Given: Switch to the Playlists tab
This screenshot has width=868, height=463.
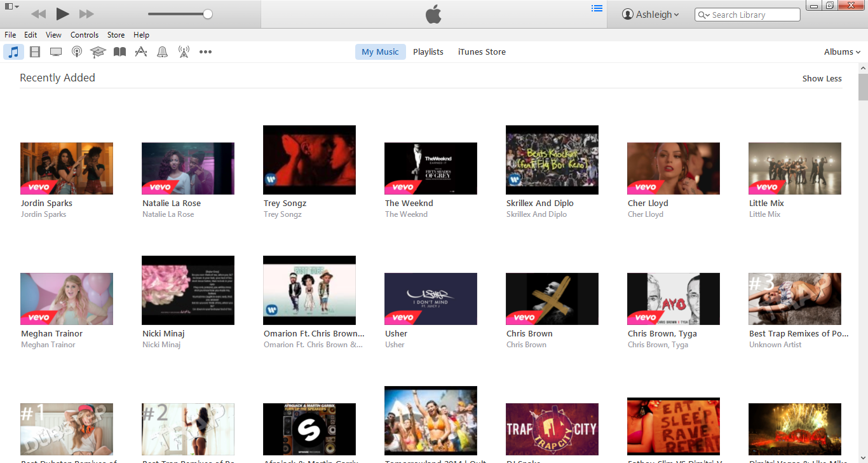Looking at the screenshot, I should (x=428, y=52).
